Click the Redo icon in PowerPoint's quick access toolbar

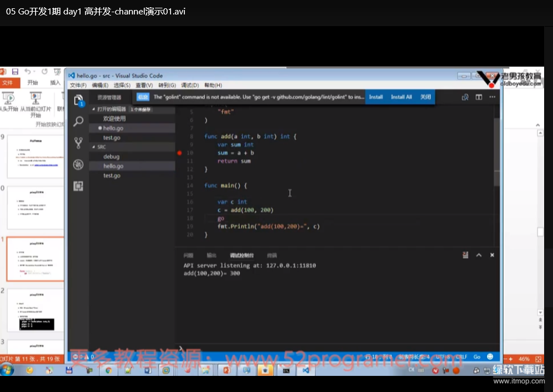click(x=44, y=72)
